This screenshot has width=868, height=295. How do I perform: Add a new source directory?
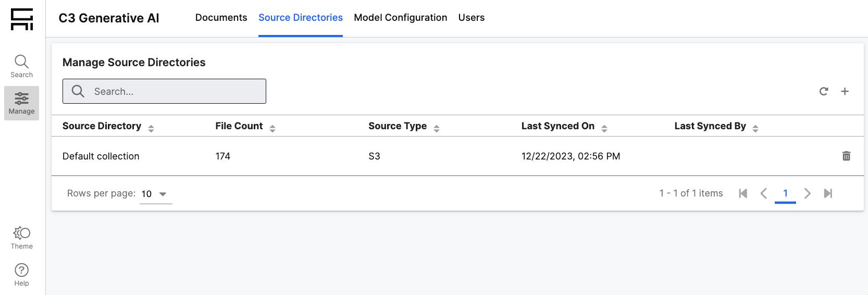pyautogui.click(x=845, y=91)
